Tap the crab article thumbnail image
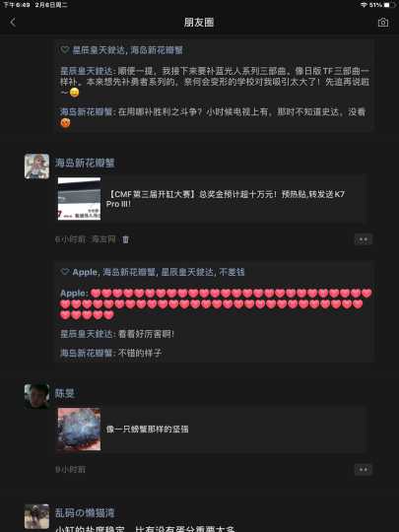This screenshot has height=532, width=399. [79, 430]
